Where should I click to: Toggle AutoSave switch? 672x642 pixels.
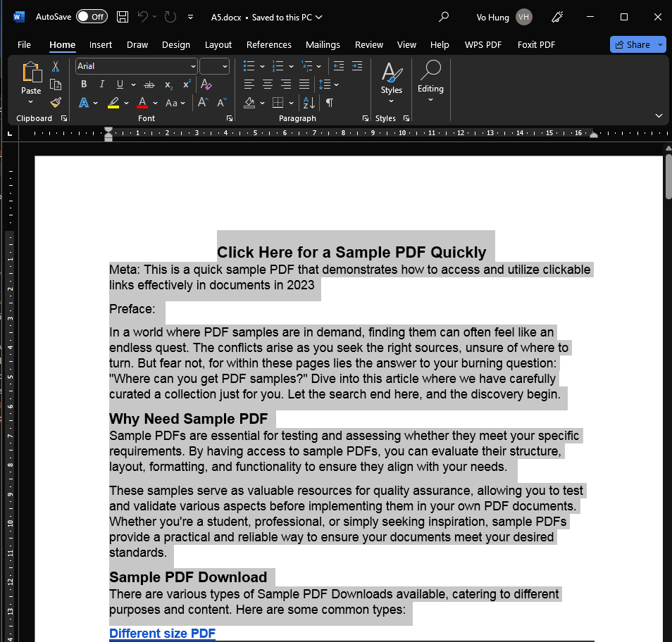pos(92,17)
